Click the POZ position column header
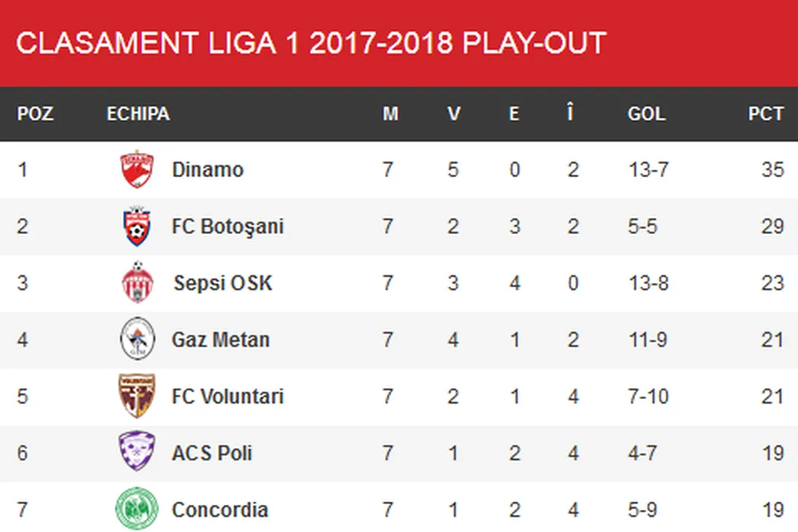The height and width of the screenshot is (532, 798). 36,114
